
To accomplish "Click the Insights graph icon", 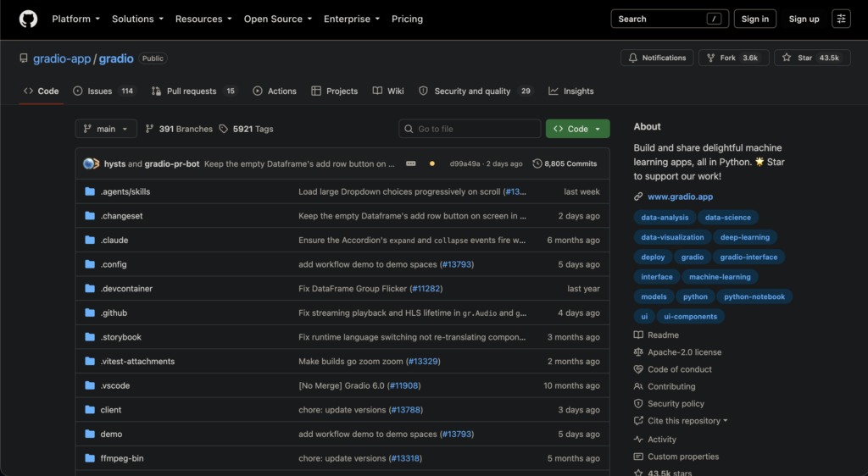I will coord(553,91).
